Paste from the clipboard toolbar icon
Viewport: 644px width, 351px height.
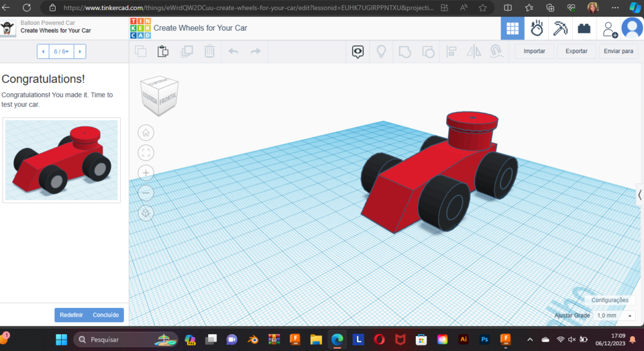[163, 52]
